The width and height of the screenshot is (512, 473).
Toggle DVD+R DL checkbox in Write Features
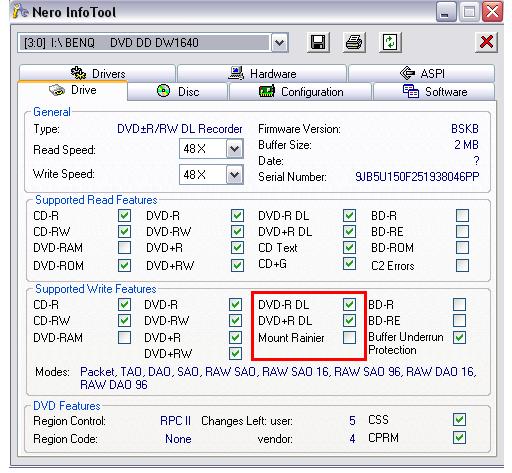click(x=349, y=321)
